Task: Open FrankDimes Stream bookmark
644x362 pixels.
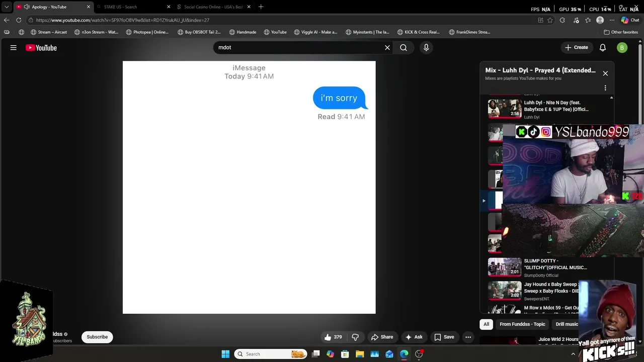Action: click(469, 32)
